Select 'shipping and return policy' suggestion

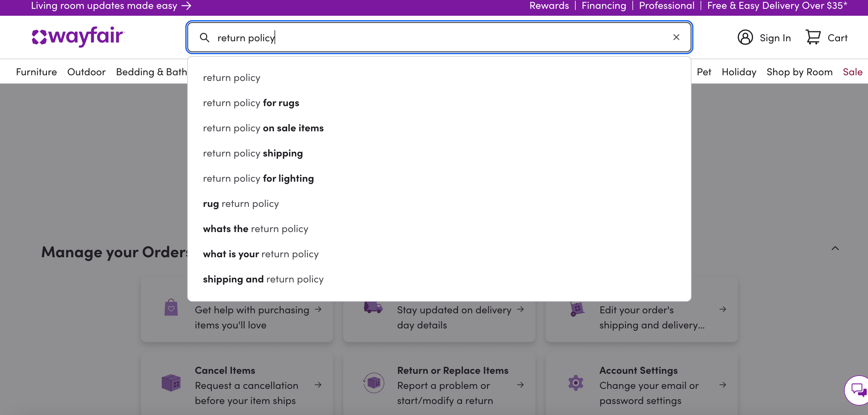click(263, 278)
